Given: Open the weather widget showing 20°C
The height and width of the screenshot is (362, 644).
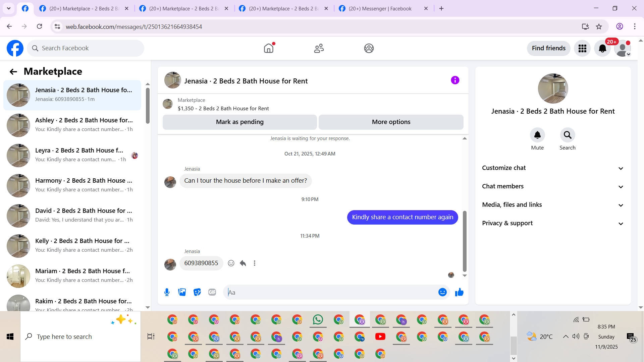Looking at the screenshot, I should coord(539,337).
